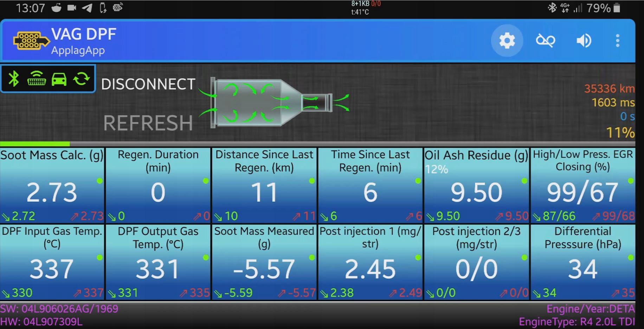
Task: Tap the 79% battery percentage text
Action: click(598, 8)
